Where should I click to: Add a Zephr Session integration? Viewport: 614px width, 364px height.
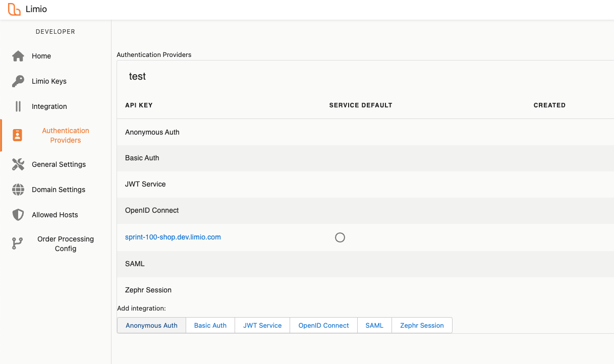coord(422,326)
